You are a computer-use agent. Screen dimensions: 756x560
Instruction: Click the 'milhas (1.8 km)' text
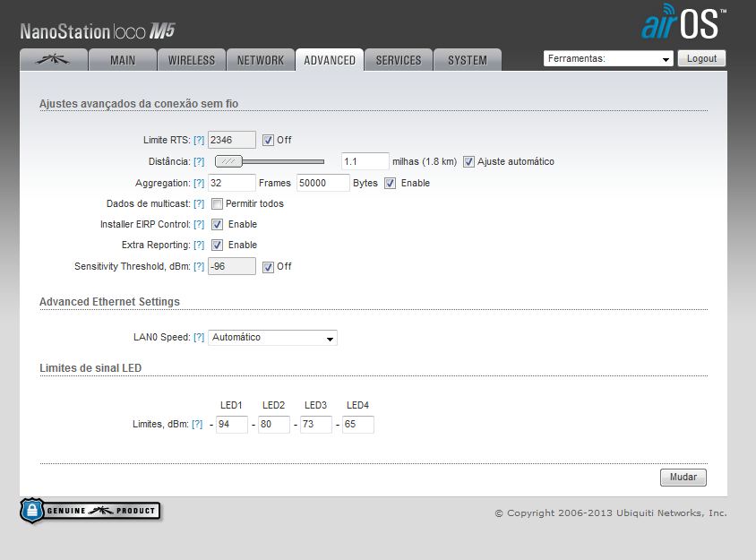point(425,161)
